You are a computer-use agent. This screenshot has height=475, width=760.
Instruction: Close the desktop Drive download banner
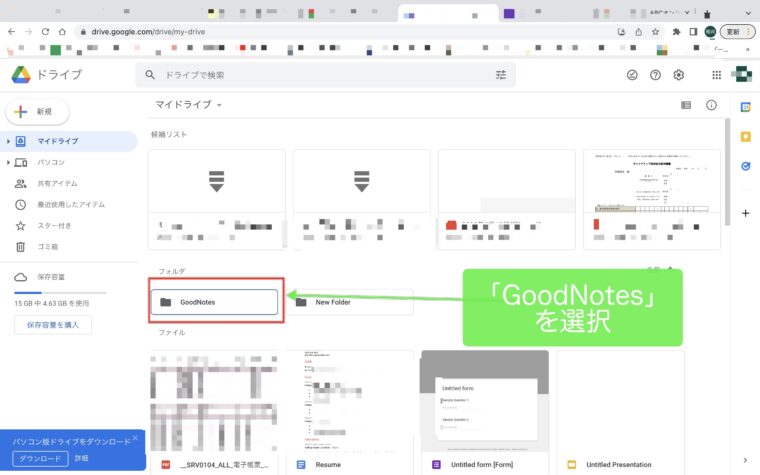135,438
